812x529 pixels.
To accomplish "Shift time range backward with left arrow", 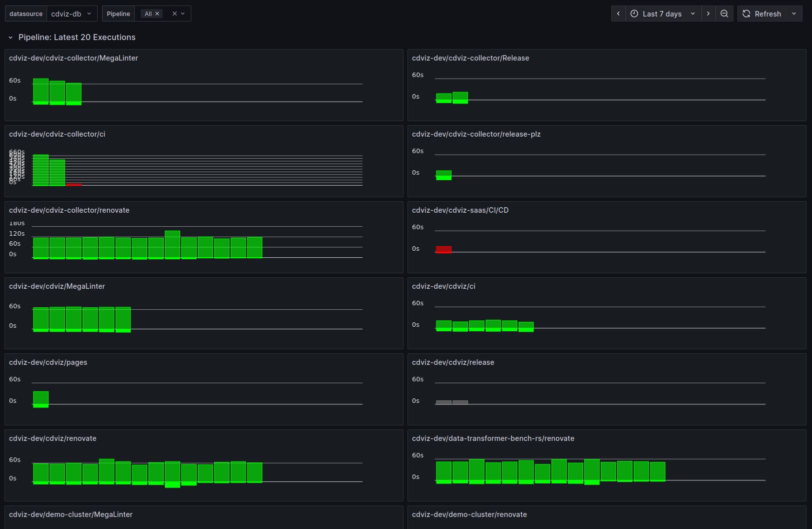I will 618,14.
